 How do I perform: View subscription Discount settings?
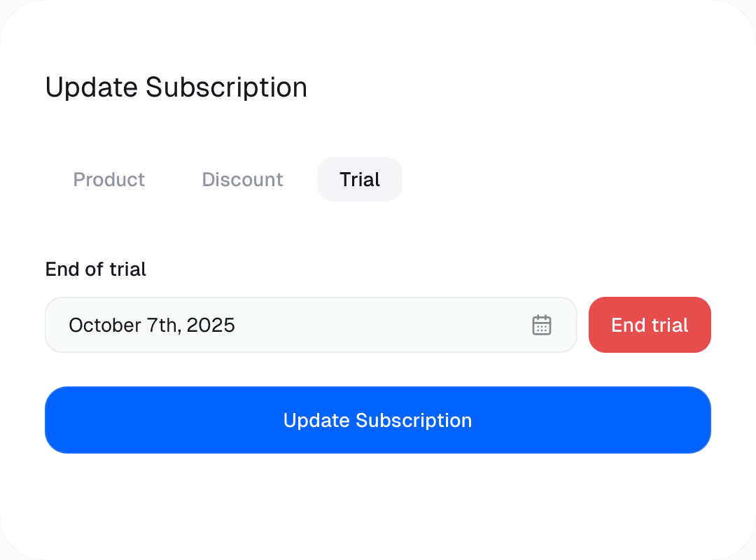(242, 179)
